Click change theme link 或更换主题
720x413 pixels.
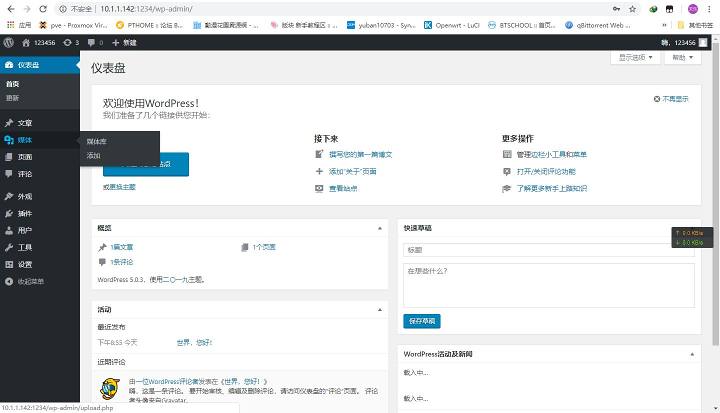[x=119, y=187]
